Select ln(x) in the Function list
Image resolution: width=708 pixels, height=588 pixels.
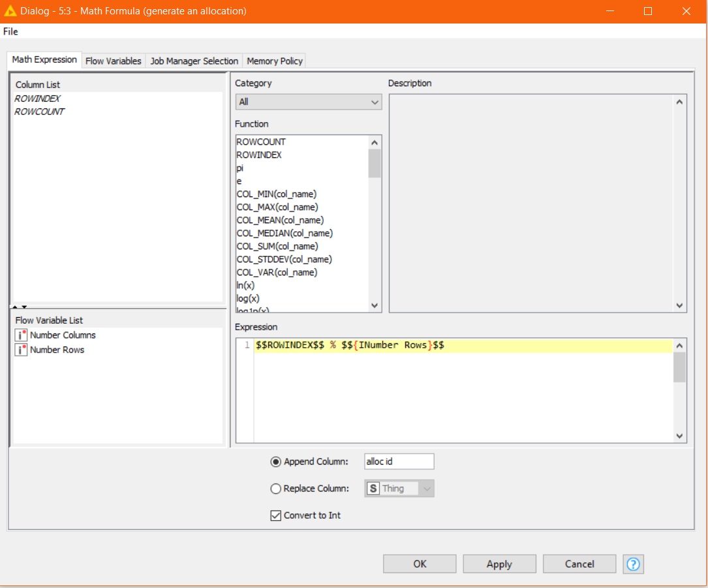pyautogui.click(x=245, y=285)
